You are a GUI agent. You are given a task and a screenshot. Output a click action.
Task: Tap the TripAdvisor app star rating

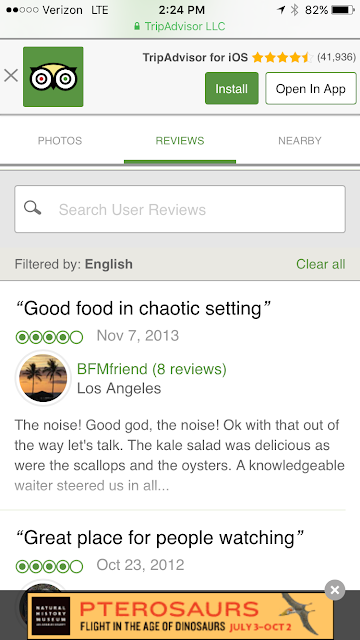[282, 58]
